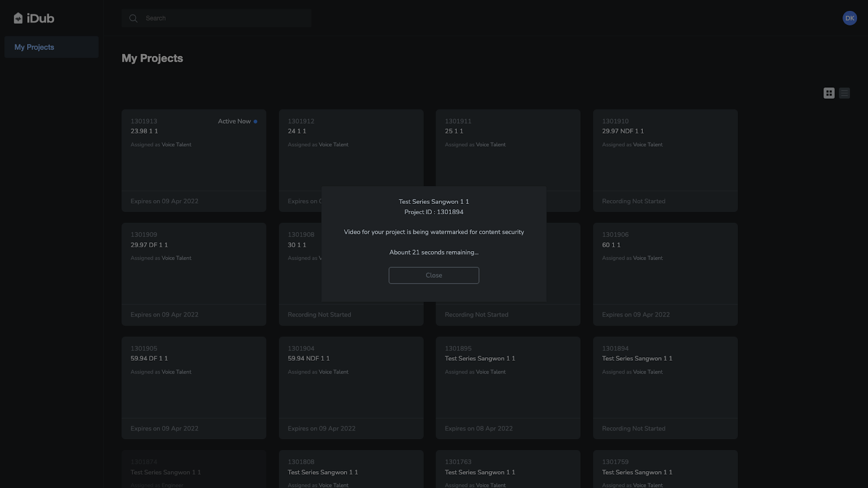Click Recording Not Started on card 1301908

(x=320, y=315)
